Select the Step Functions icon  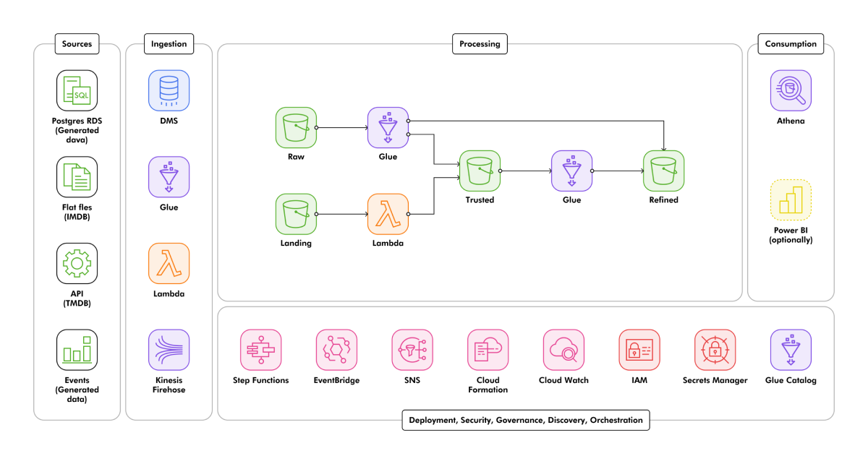point(260,350)
